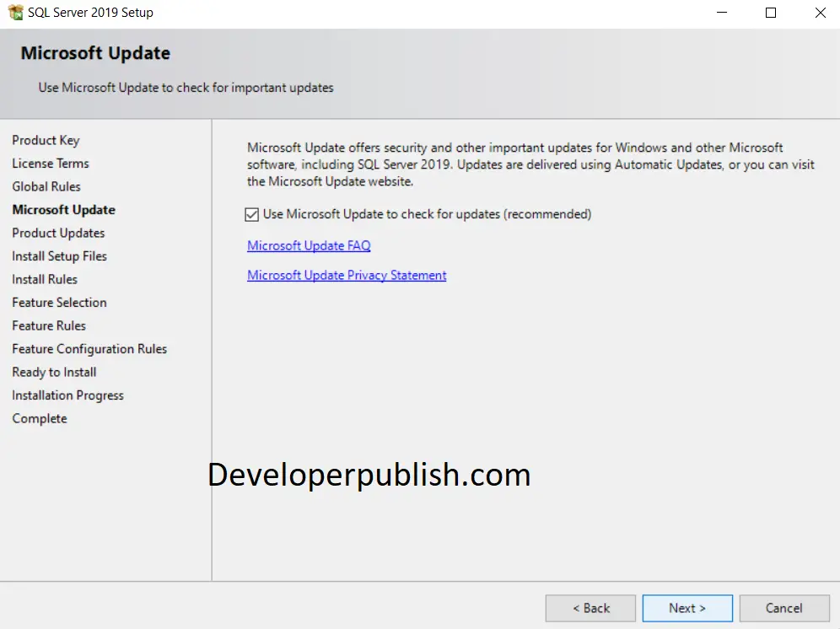This screenshot has height=629, width=840.
Task: Select Product Updates step in sidebar
Action: (58, 233)
